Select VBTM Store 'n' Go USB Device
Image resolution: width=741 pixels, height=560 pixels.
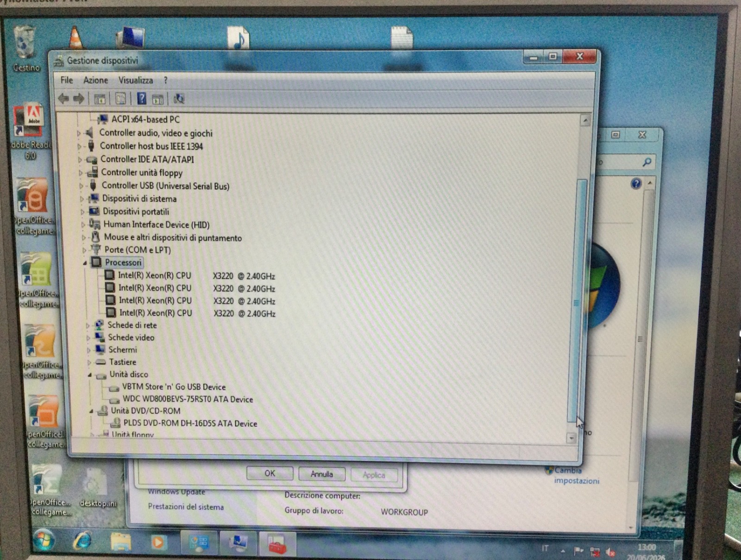click(x=174, y=387)
